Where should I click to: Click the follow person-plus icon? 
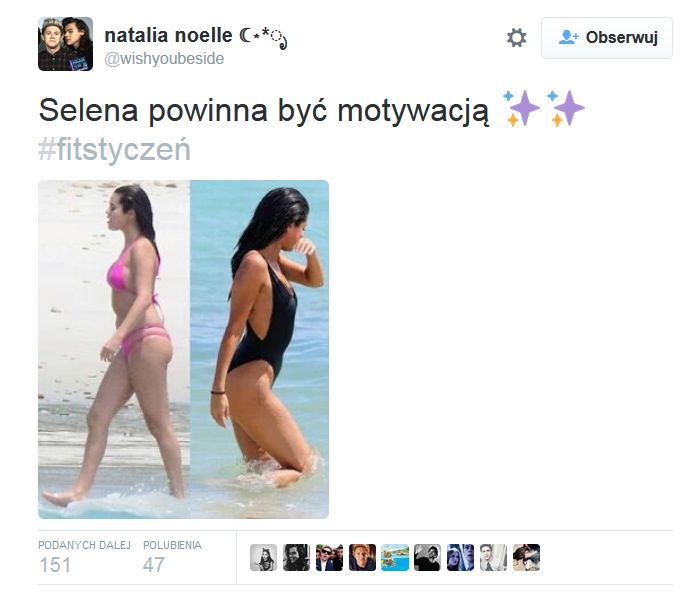pyautogui.click(x=568, y=38)
